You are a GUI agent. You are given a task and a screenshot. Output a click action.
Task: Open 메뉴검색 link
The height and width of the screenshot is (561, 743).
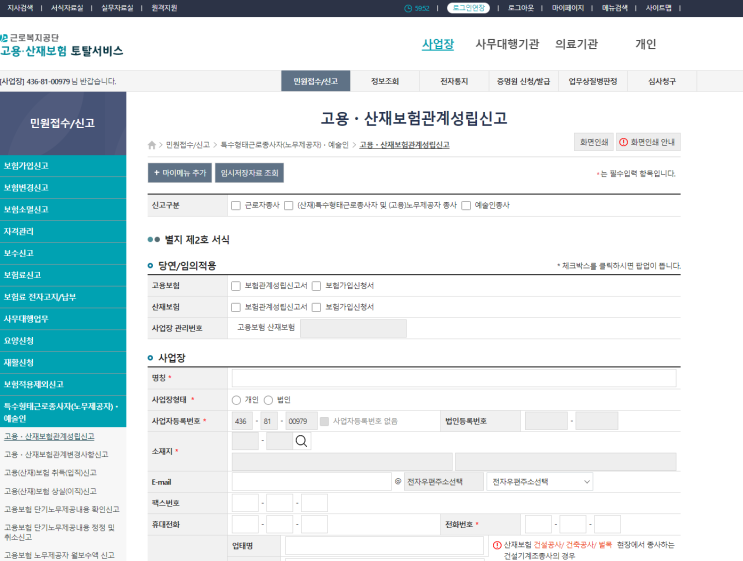click(615, 8)
